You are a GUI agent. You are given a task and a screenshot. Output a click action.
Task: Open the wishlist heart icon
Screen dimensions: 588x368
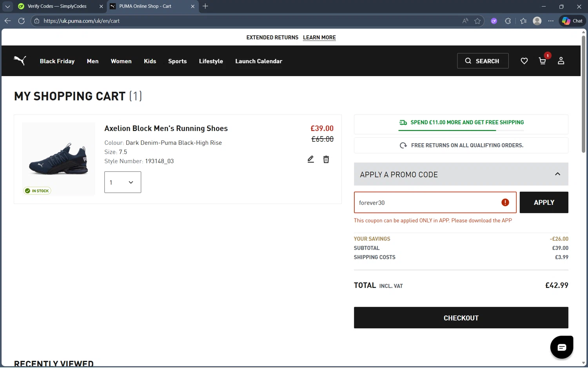coord(524,61)
